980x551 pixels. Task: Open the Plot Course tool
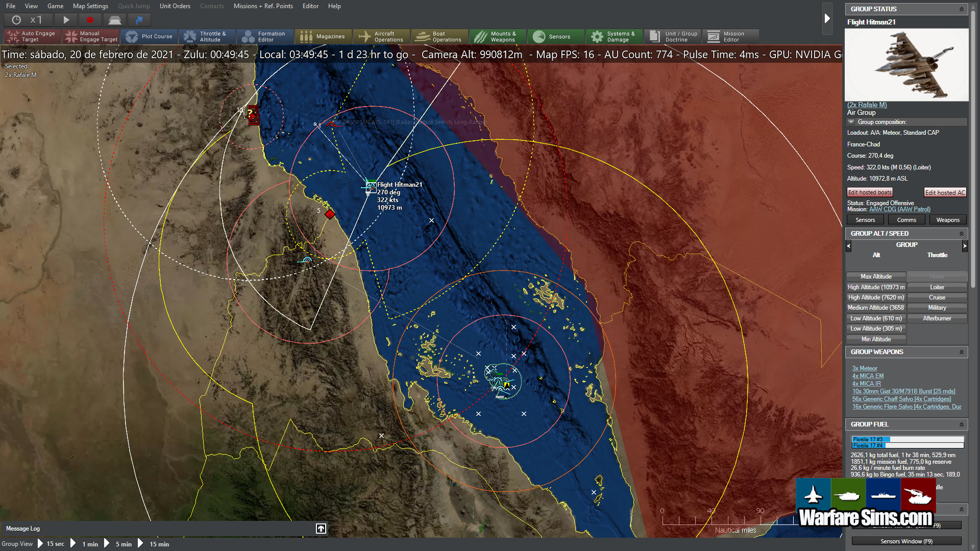point(150,36)
